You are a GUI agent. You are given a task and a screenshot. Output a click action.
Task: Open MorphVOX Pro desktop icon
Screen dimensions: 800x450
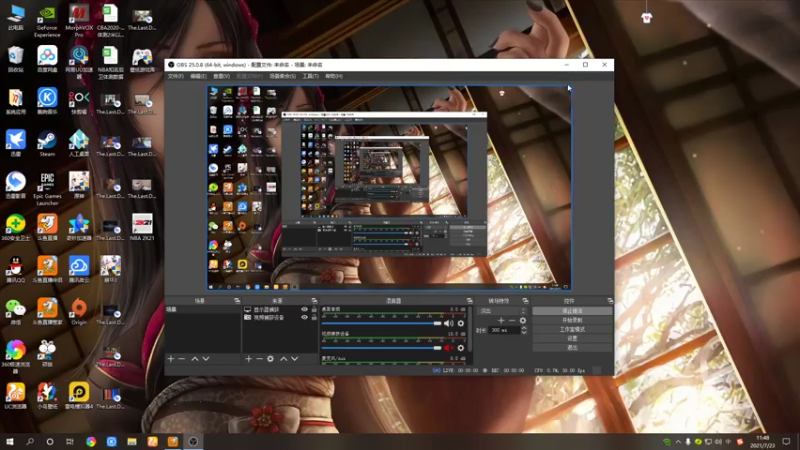(79, 20)
